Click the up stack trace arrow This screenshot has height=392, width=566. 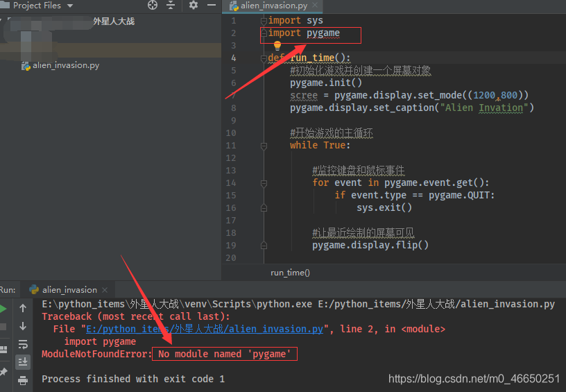[x=23, y=308]
